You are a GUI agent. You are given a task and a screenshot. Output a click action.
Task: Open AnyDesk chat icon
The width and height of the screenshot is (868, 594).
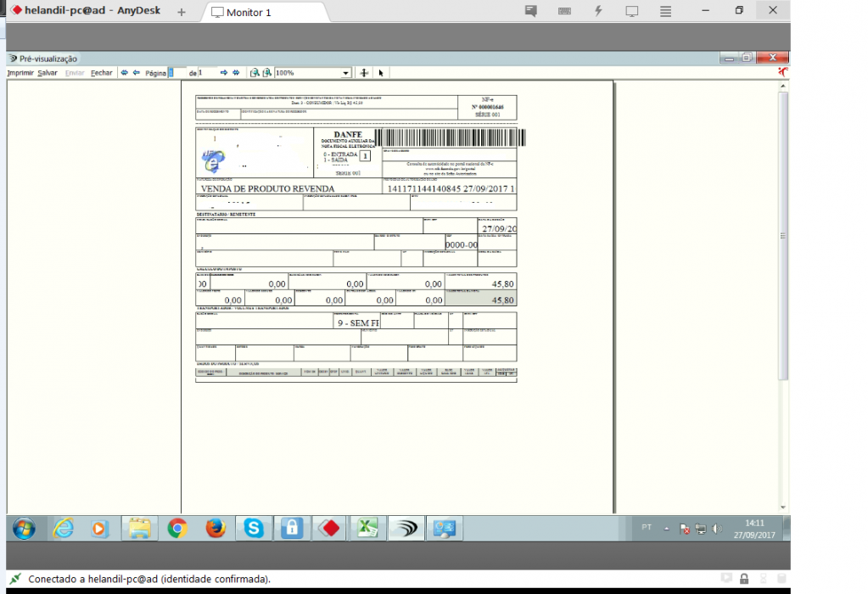[x=531, y=11]
